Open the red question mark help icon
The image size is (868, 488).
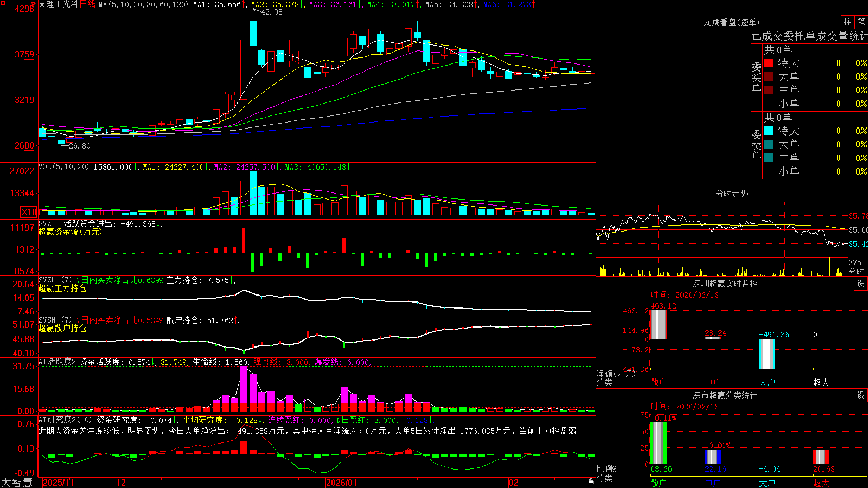coord(34,4)
